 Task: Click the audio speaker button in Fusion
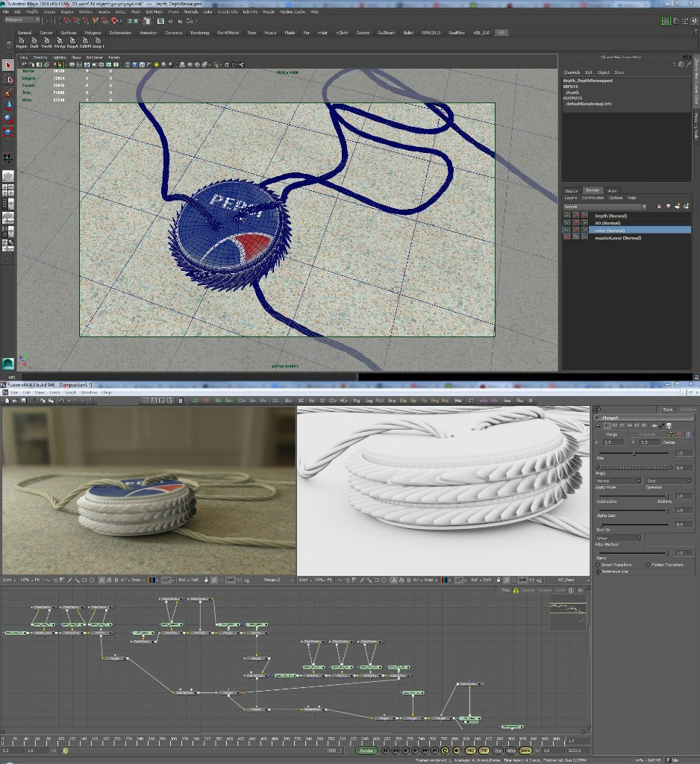[457, 751]
